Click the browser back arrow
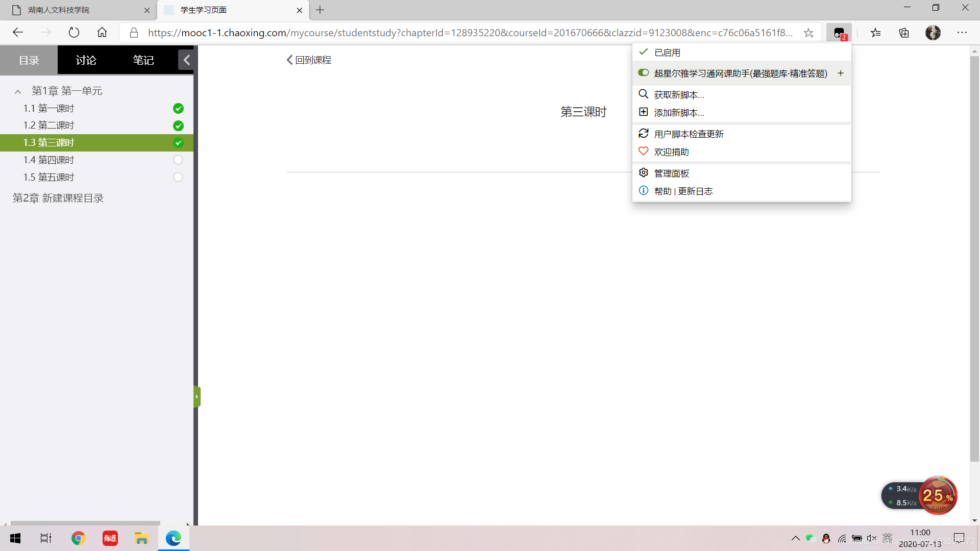This screenshot has width=980, height=551. pos(18,33)
